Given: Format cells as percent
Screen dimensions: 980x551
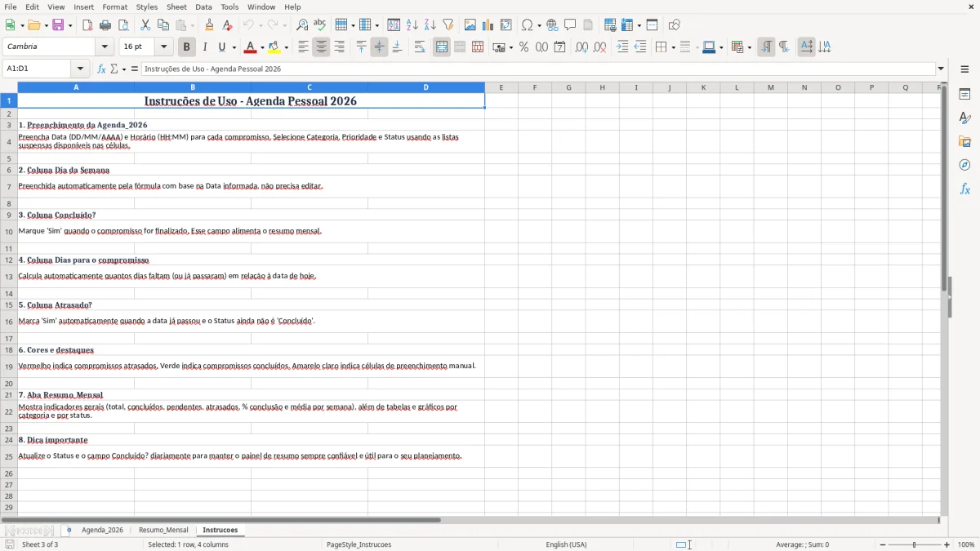Looking at the screenshot, I should click(524, 47).
